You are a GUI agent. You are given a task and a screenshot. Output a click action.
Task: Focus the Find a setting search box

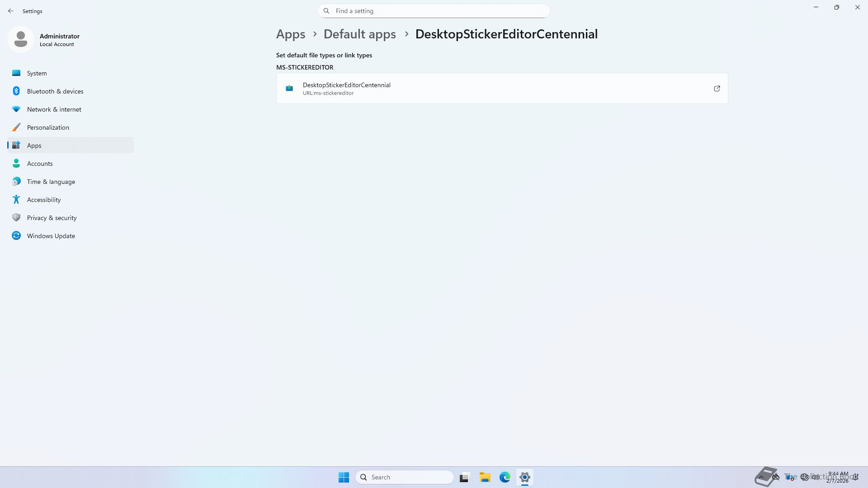pos(434,11)
